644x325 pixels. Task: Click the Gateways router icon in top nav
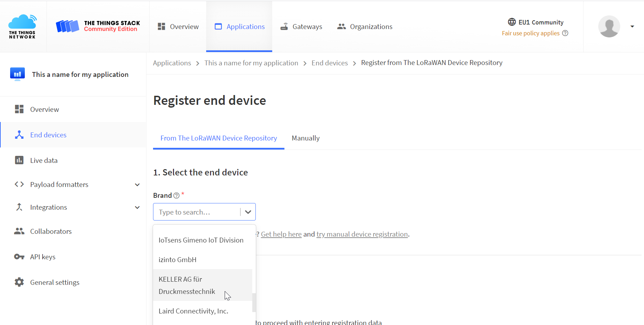point(284,27)
